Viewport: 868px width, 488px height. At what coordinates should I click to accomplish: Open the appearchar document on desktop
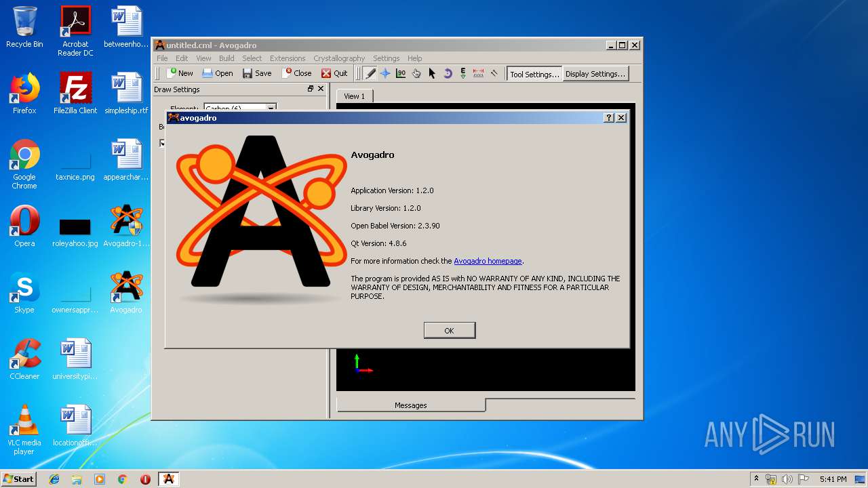tap(126, 160)
